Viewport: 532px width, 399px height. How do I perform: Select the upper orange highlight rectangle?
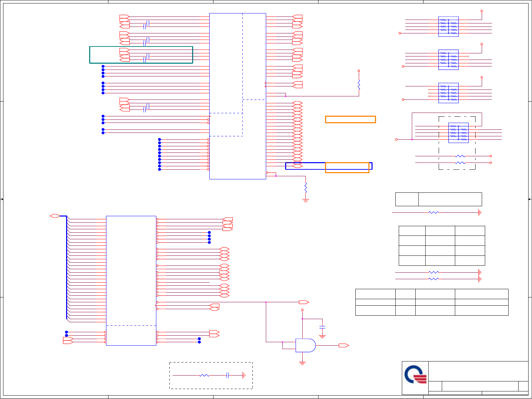point(351,119)
